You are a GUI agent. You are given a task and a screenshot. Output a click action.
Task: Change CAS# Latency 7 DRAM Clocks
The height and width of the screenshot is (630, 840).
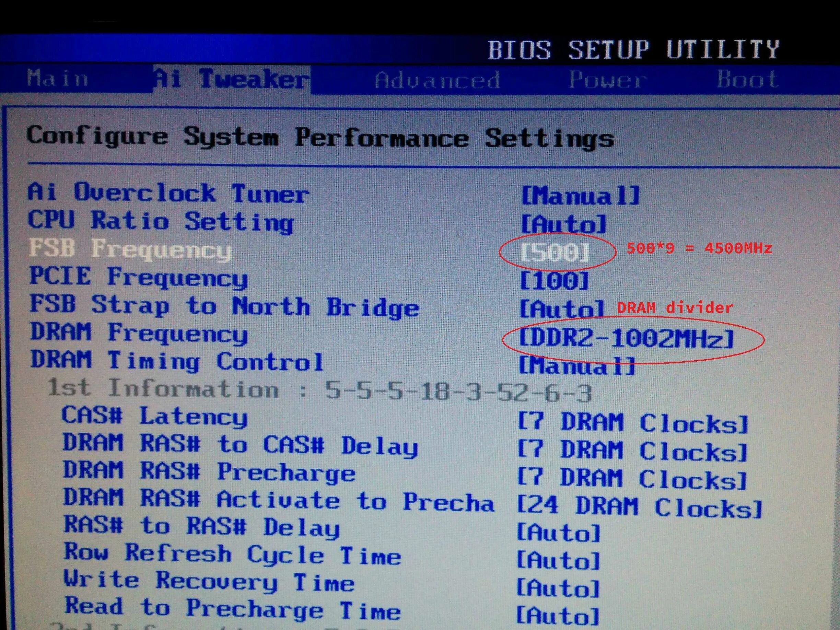tap(633, 423)
